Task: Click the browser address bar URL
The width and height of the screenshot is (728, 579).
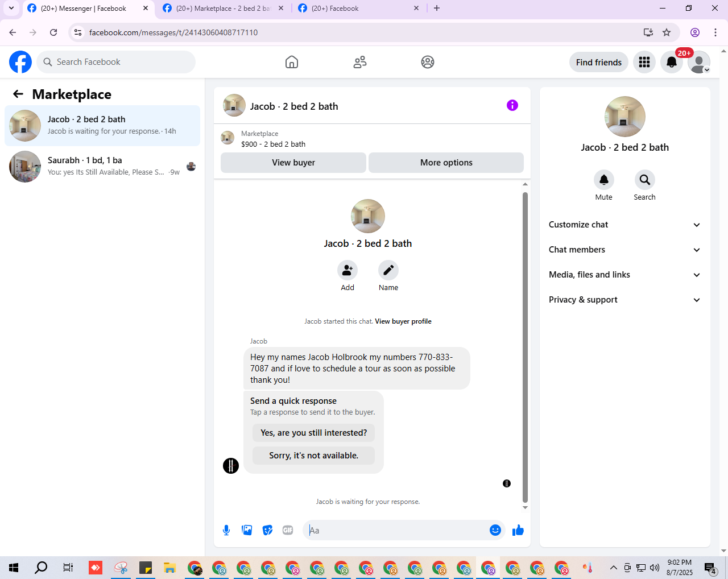Action: (x=173, y=32)
